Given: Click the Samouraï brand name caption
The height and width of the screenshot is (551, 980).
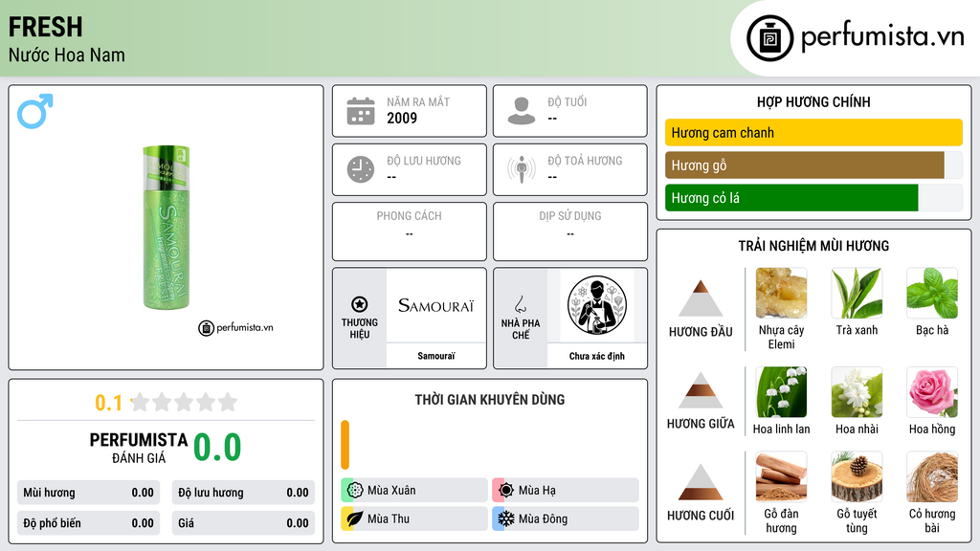Looking at the screenshot, I should tap(436, 356).
